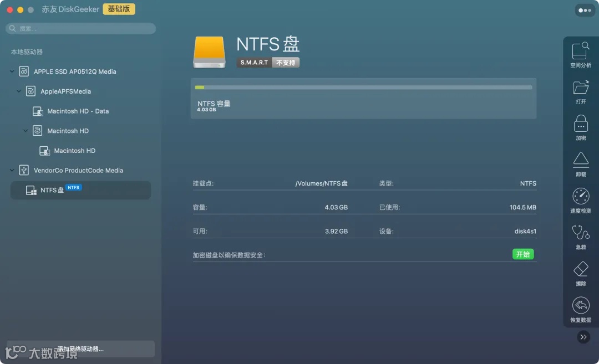This screenshot has height=364, width=599.
Task: Collapse VendorCo ProductCode Media entry
Action: click(12, 170)
